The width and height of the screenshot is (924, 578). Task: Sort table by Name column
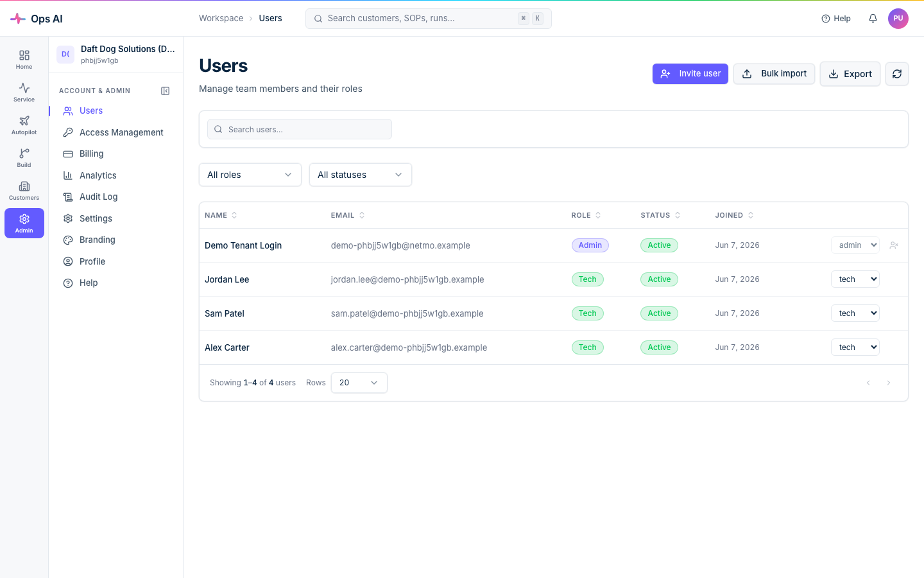point(221,215)
